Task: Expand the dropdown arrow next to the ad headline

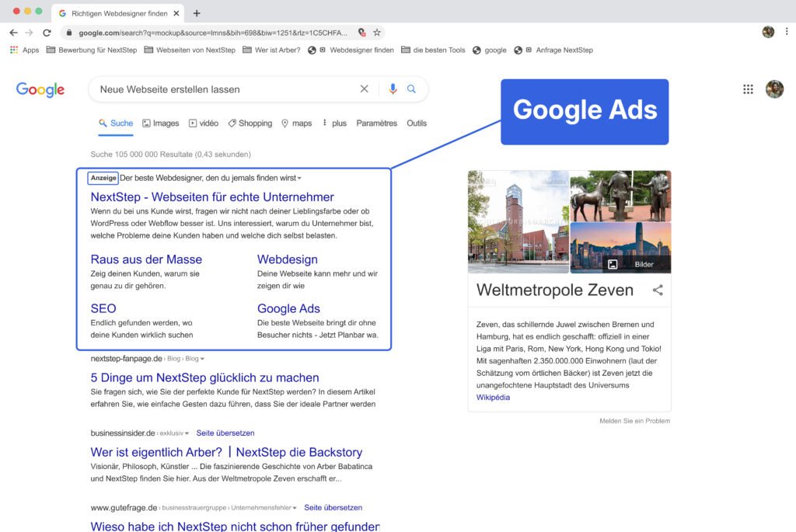Action: (299, 179)
